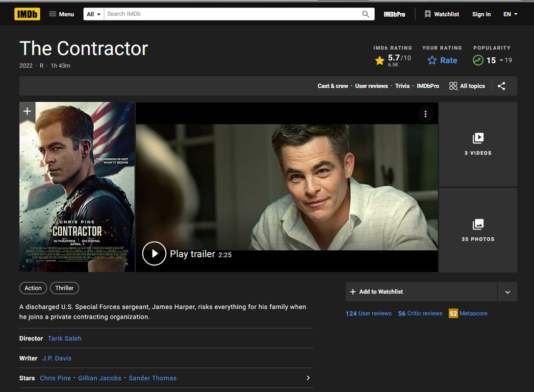The height and width of the screenshot is (392, 534).
Task: Click the share icon
Action: (501, 86)
